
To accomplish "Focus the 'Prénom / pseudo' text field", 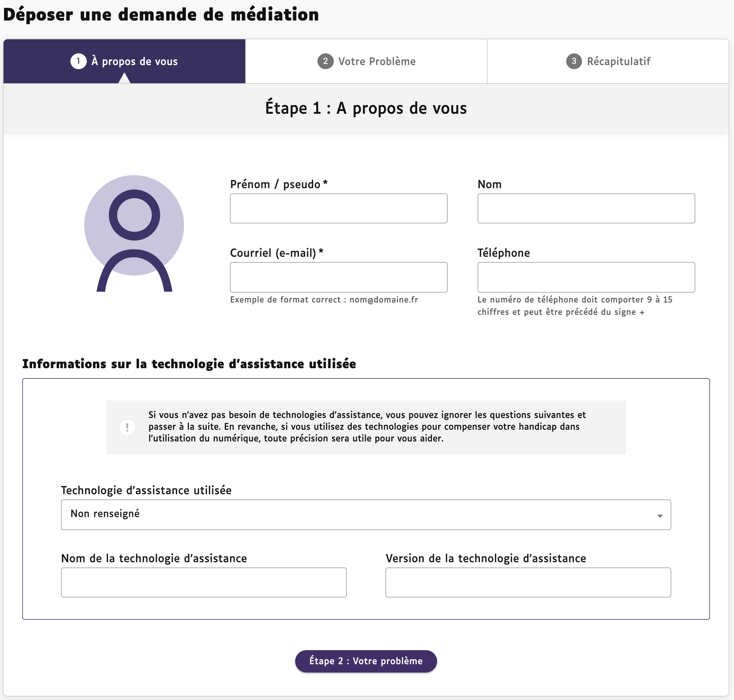I will point(339,208).
